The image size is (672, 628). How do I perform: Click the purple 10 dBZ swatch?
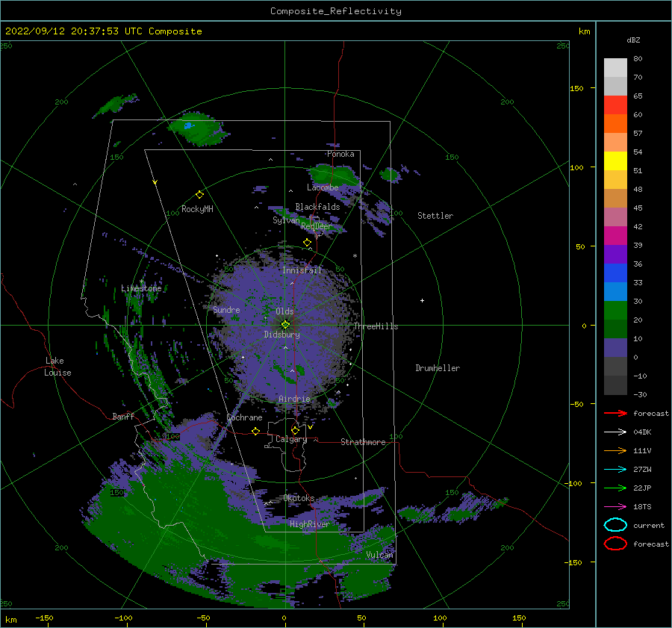[x=615, y=348]
